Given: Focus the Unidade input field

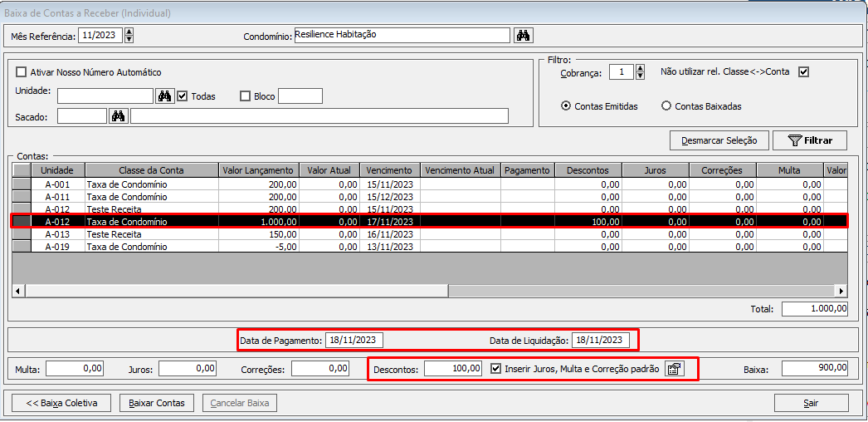Looking at the screenshot, I should coord(105,96).
